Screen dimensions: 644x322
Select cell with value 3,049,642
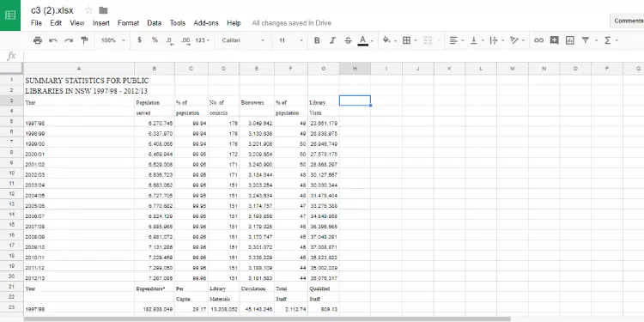pyautogui.click(x=257, y=122)
